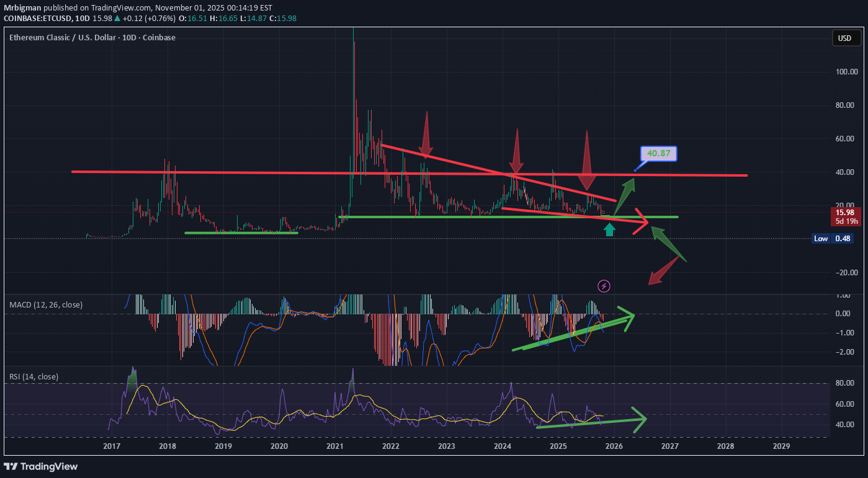Click the 2021 label on the time axis
This screenshot has width=868, height=478.
[x=335, y=446]
